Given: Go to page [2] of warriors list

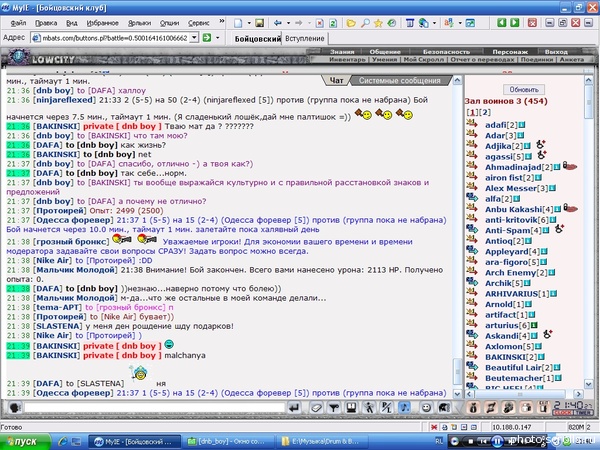Looking at the screenshot, I should (485, 112).
